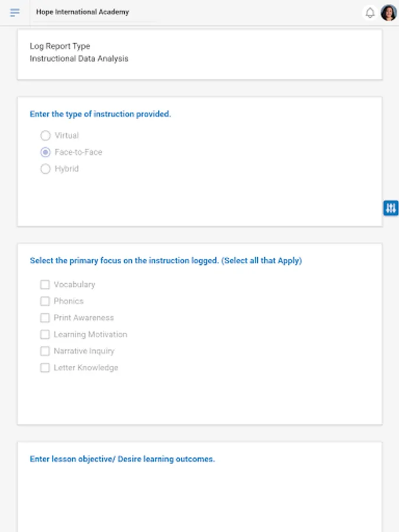Click the Log Report Type label
Image resolution: width=399 pixels, height=532 pixels.
pos(60,46)
